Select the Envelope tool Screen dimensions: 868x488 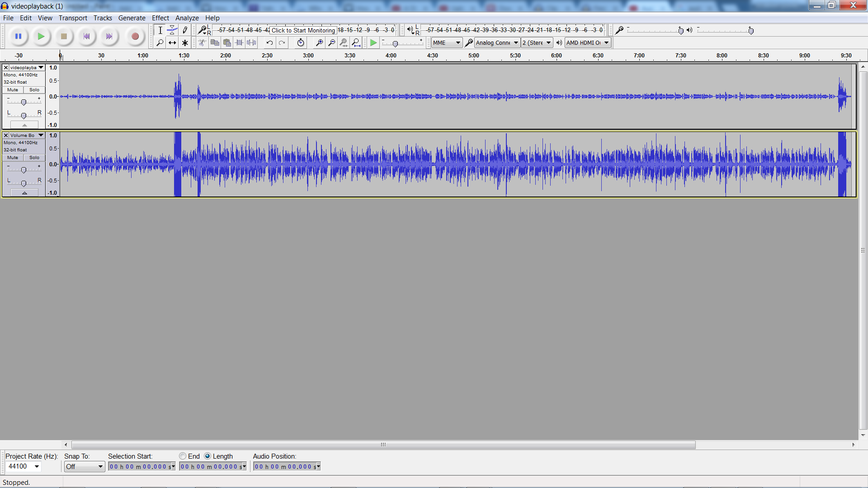pyautogui.click(x=172, y=30)
